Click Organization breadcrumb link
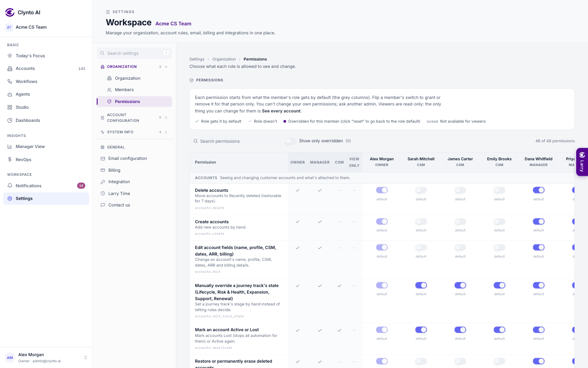Screen dimensions: 588x368 [224, 59]
